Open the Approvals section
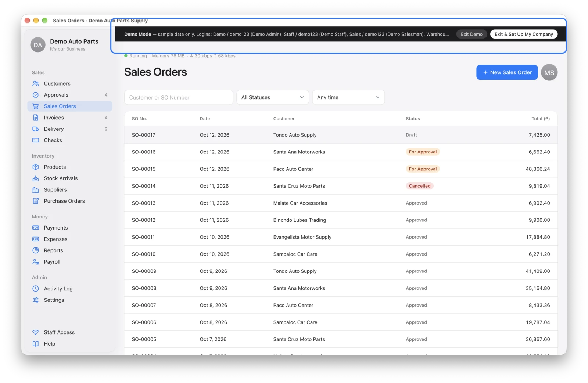Screen dimensions: 588x383 pos(70,95)
